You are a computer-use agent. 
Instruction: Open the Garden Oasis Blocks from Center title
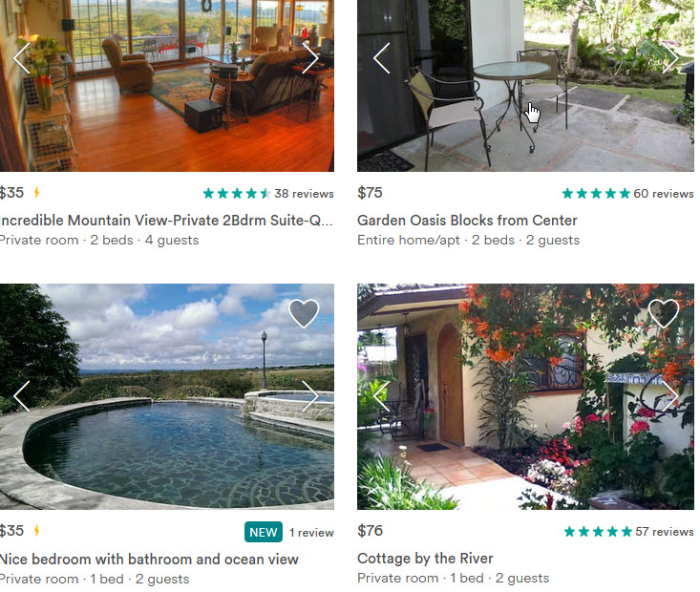point(467,221)
